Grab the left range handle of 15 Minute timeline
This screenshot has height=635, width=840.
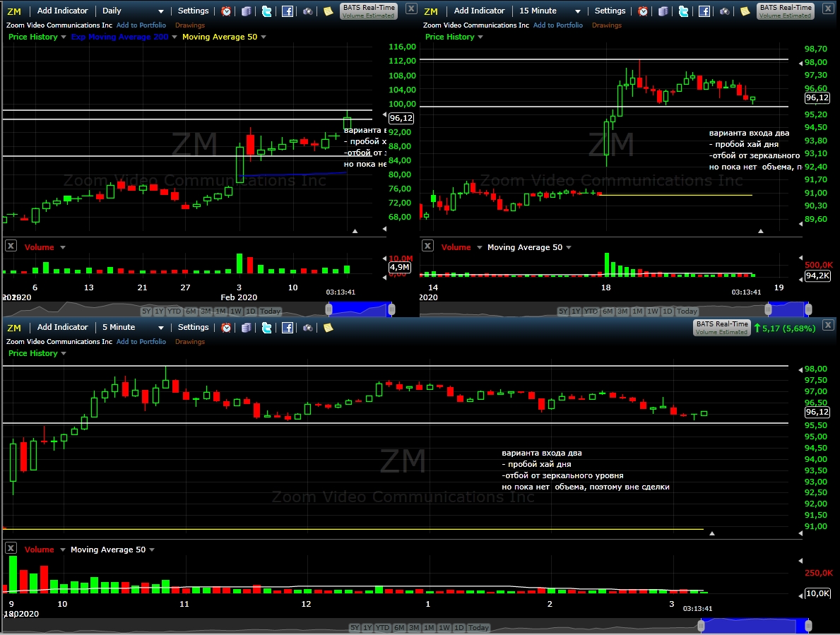click(x=768, y=309)
